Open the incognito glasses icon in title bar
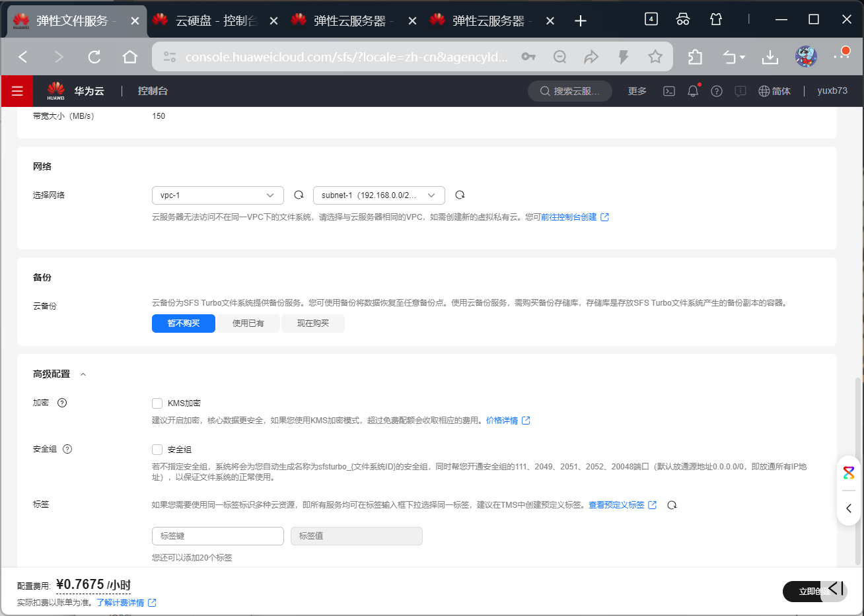This screenshot has height=616, width=864. click(x=683, y=19)
